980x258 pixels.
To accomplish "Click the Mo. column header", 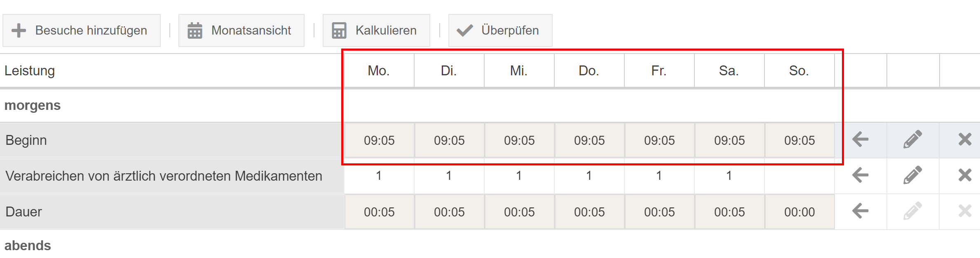I will point(379,70).
